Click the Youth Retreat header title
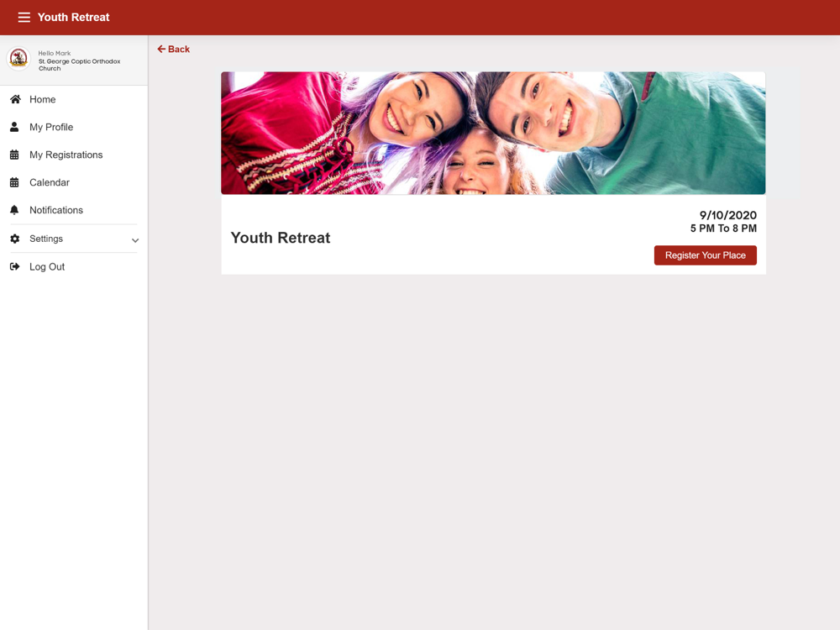Screen dimensions: 840x630 pos(73,17)
